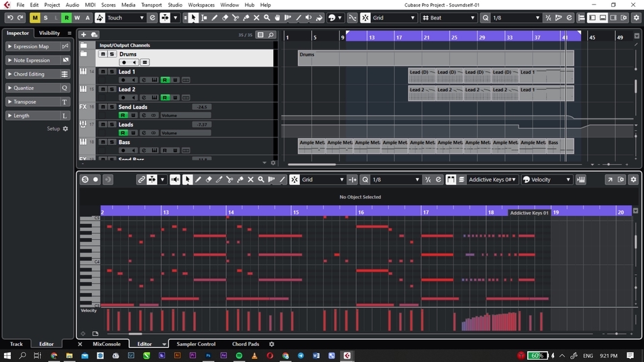Switch to the MixConsole tab
This screenshot has height=362, width=644.
(107, 344)
